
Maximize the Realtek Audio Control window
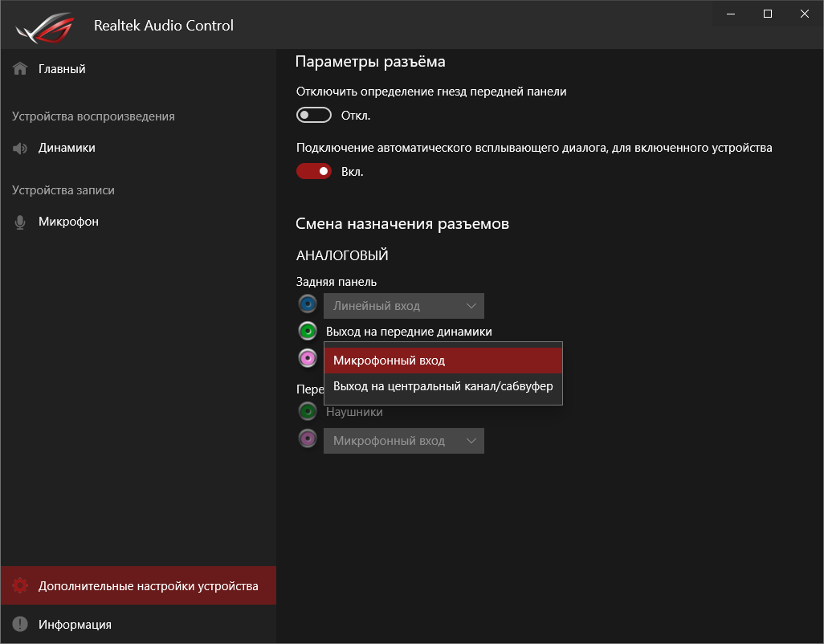768,14
